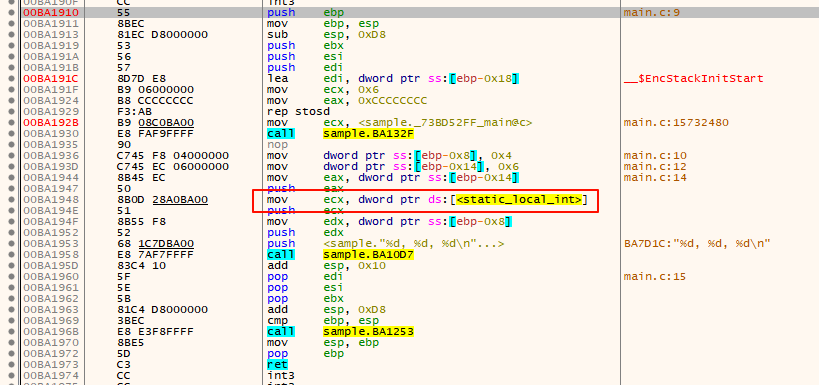Select the instruction loading <static_local_int> into ecx
The image size is (819, 385).
click(427, 200)
